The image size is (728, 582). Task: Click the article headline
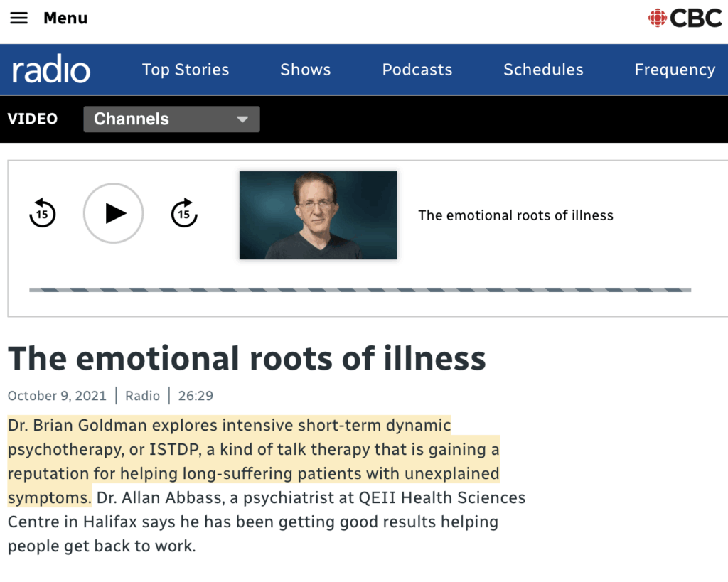click(x=247, y=358)
